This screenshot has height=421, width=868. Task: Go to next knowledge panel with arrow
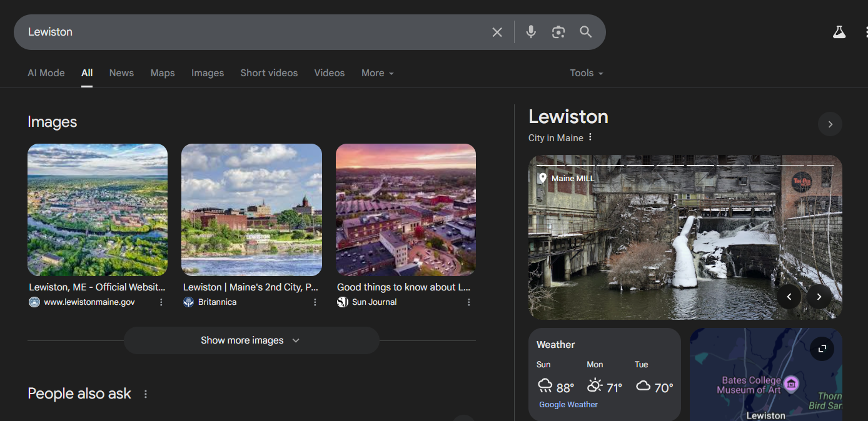(830, 124)
